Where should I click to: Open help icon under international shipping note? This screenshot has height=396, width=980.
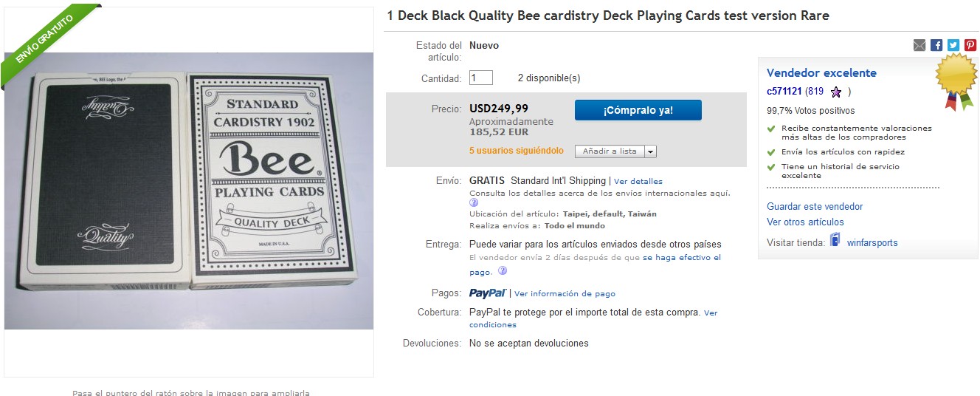[x=474, y=203]
